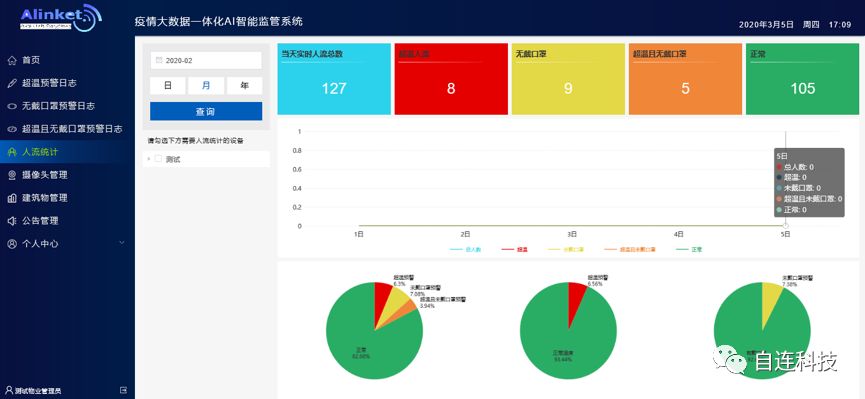Click the eye icon beside 无戴口罩预警日志
The width and height of the screenshot is (865, 399).
[x=12, y=106]
